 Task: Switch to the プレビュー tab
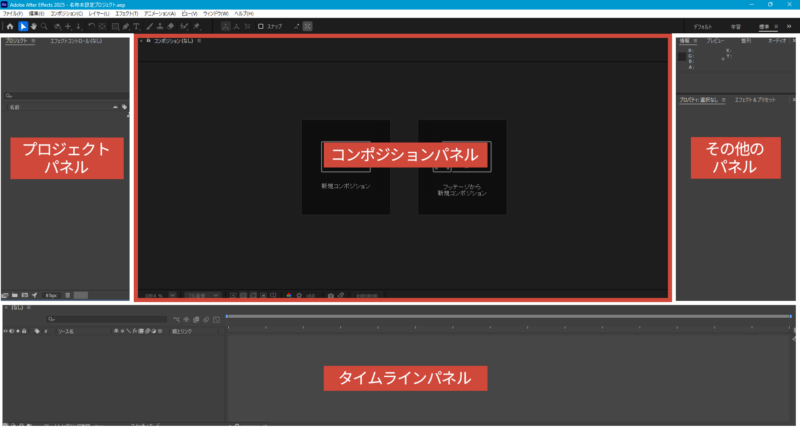[715, 41]
